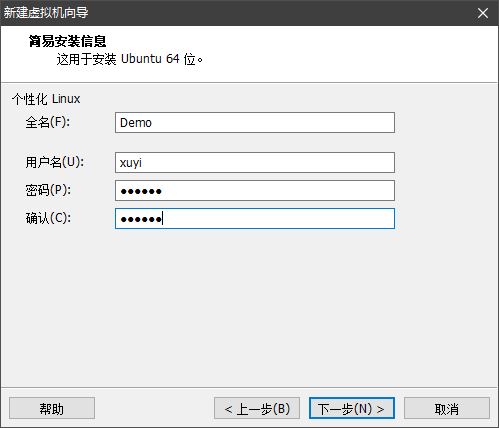Close the 新建虚拟机向导 dialog
This screenshot has width=499, height=428.
click(x=482, y=13)
